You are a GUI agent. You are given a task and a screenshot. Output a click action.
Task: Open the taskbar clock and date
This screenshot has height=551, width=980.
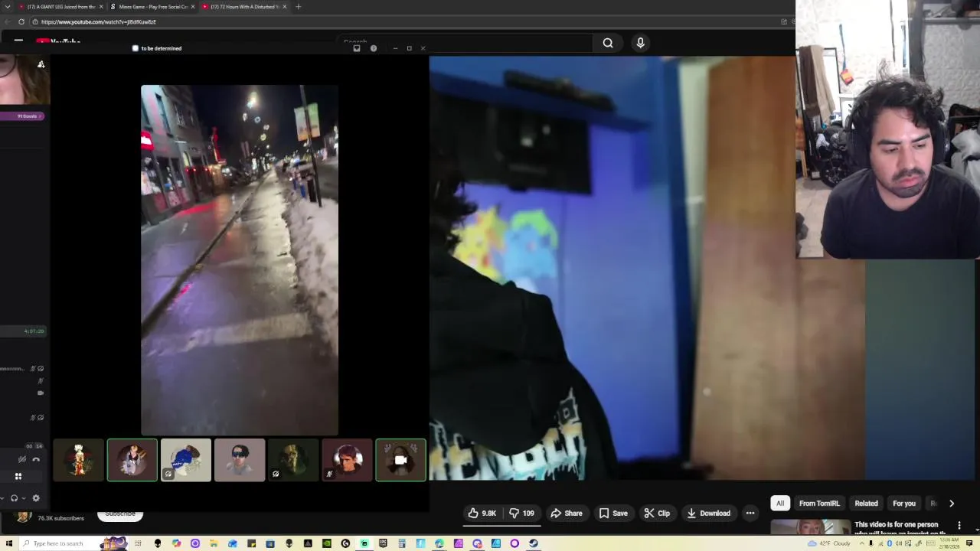[x=948, y=543]
